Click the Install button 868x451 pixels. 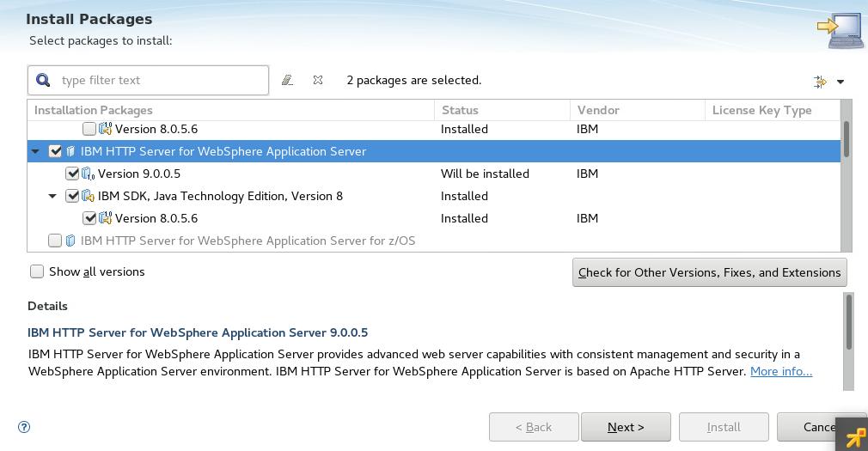[724, 427]
